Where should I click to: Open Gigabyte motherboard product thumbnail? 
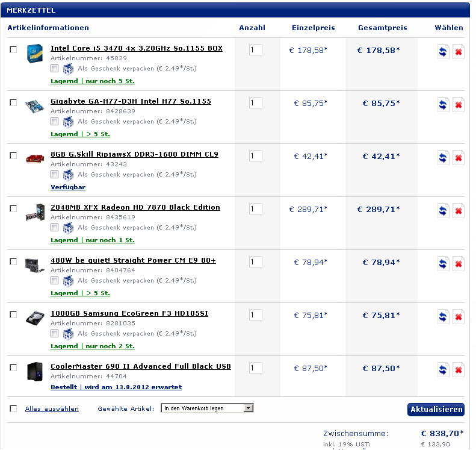34,107
